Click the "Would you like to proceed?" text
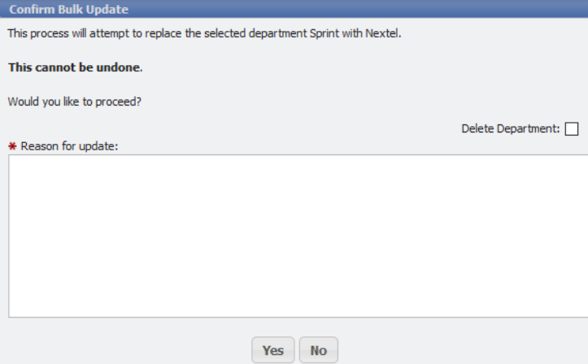 (69, 102)
